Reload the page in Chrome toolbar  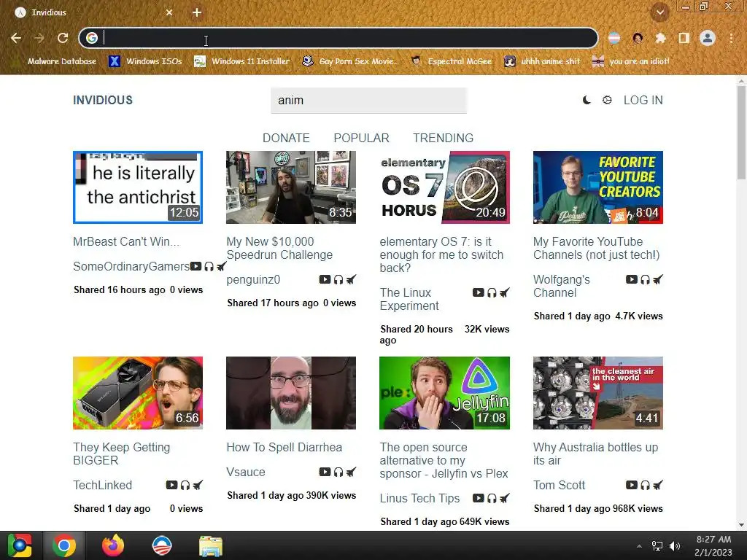click(x=63, y=38)
